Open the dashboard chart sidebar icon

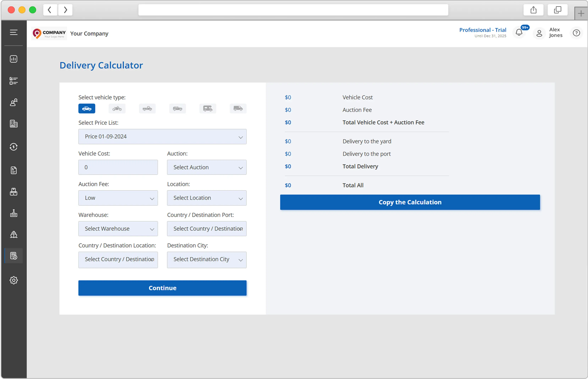(x=13, y=59)
